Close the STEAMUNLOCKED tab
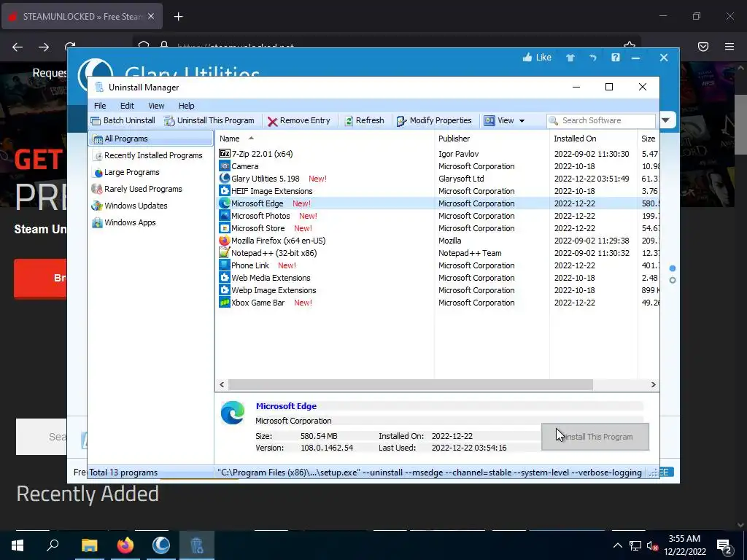The image size is (747, 560). (x=151, y=16)
